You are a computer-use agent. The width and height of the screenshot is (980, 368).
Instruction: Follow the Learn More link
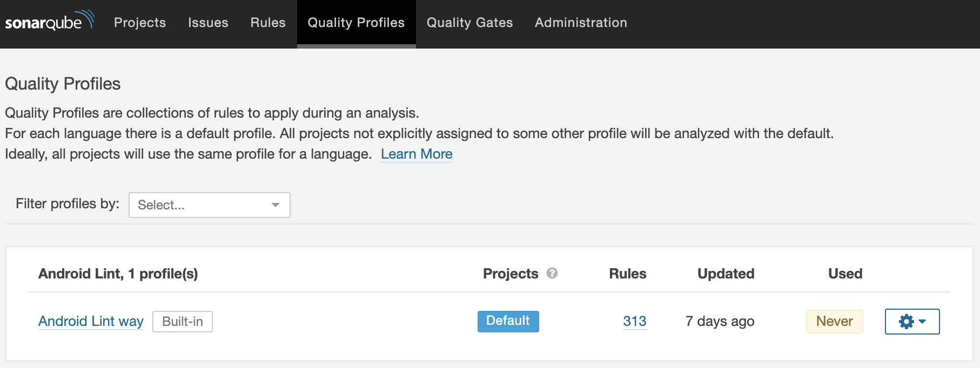[417, 154]
